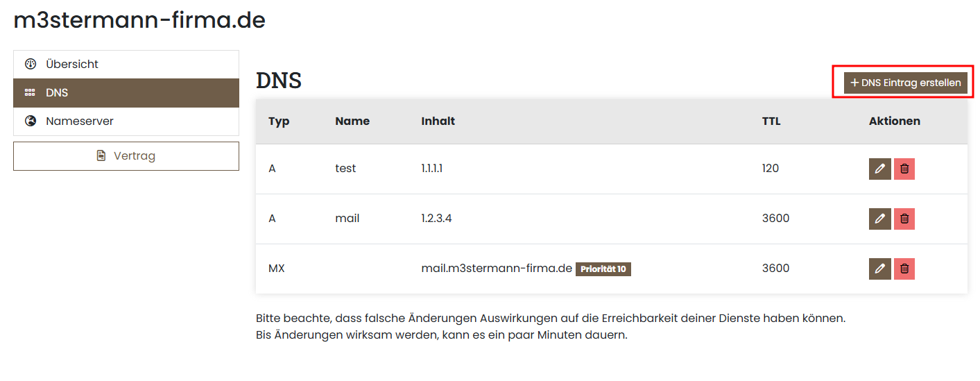980x381 pixels.
Task: Select the content cell '1.1.1.1'
Action: tap(432, 169)
